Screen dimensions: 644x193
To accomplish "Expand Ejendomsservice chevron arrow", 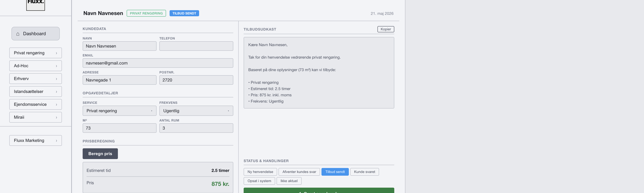I will 56,105.
